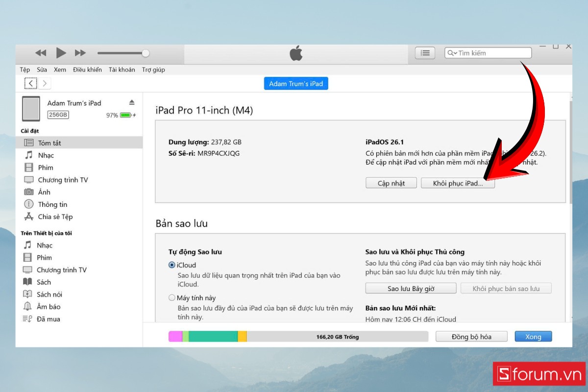The height and width of the screenshot is (392, 588).
Task: Click the 256GB capacity badge
Action: pyautogui.click(x=58, y=115)
